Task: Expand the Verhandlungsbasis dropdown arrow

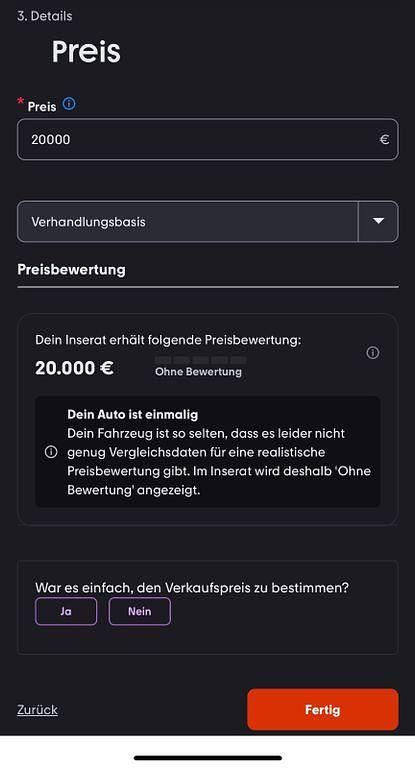Action: [378, 221]
